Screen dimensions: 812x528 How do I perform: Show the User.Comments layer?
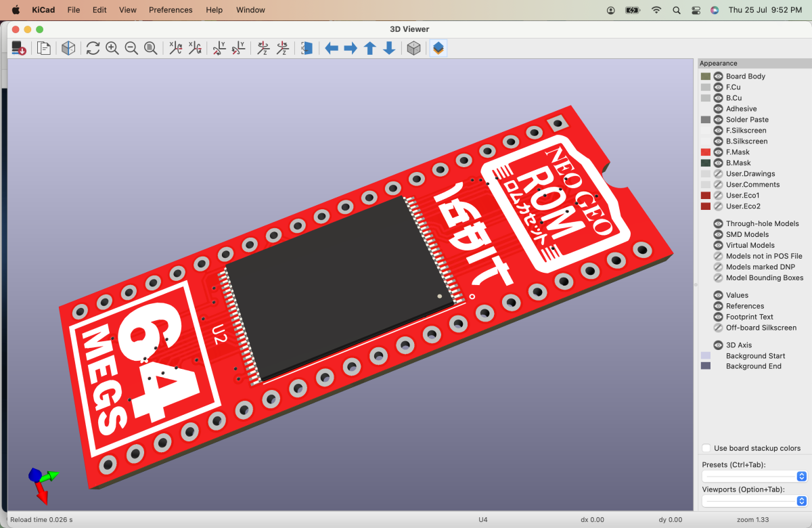719,185
